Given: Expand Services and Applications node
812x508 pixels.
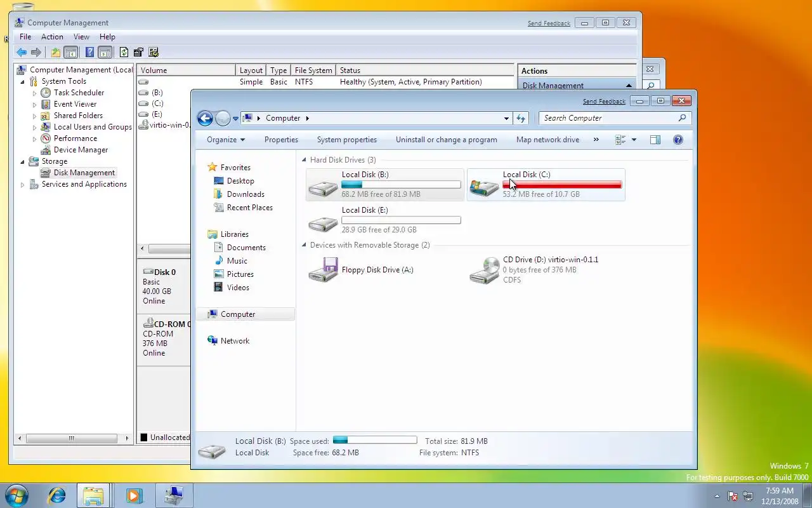Looking at the screenshot, I should [x=23, y=185].
